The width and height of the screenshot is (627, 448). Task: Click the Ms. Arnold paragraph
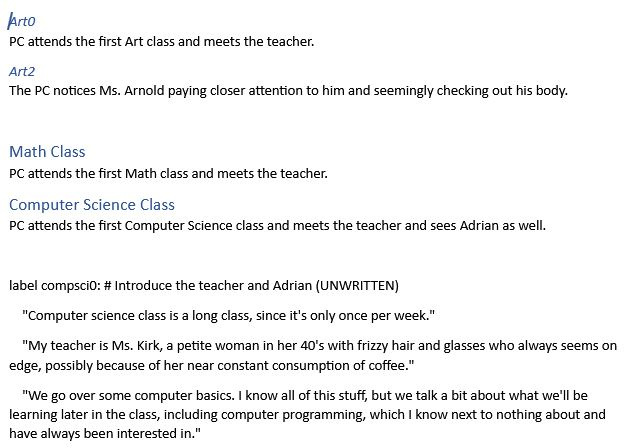pos(288,91)
